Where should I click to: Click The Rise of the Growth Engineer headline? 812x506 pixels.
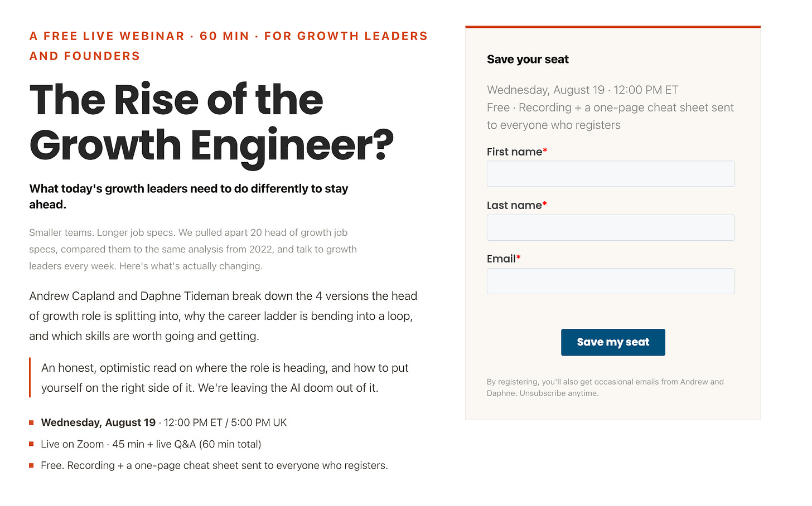click(x=211, y=123)
